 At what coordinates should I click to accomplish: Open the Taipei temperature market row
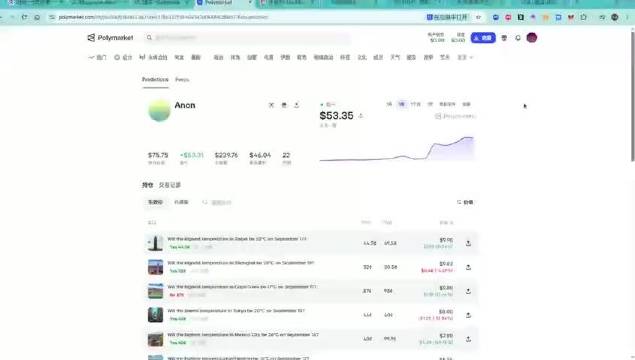click(x=311, y=243)
